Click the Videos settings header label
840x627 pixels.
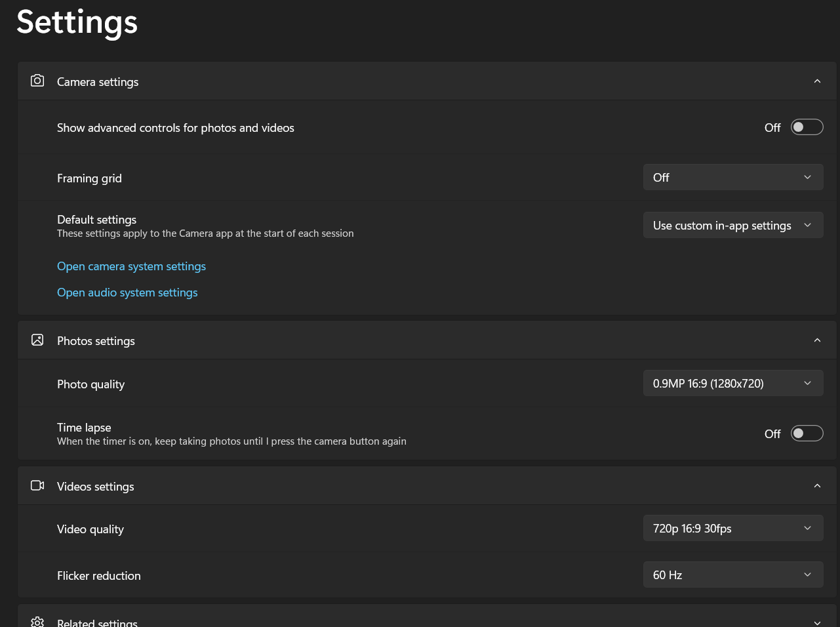pyautogui.click(x=95, y=487)
